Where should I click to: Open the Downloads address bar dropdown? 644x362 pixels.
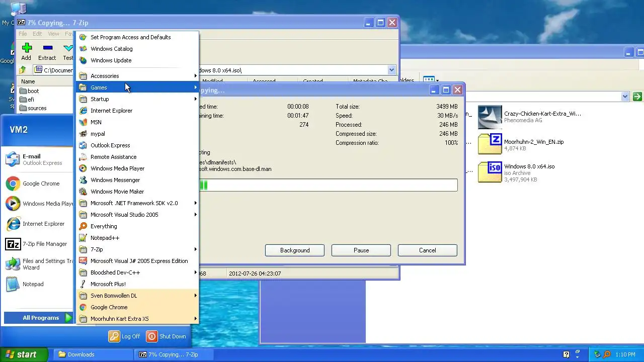point(625,97)
